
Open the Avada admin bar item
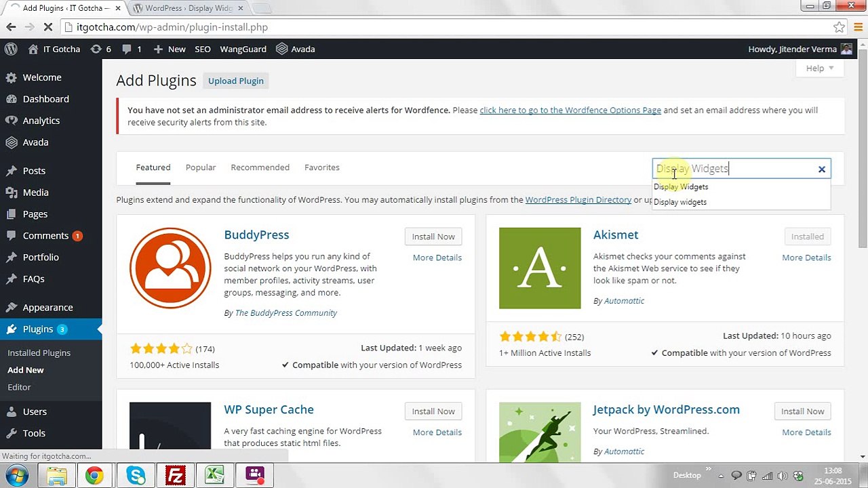coord(296,49)
